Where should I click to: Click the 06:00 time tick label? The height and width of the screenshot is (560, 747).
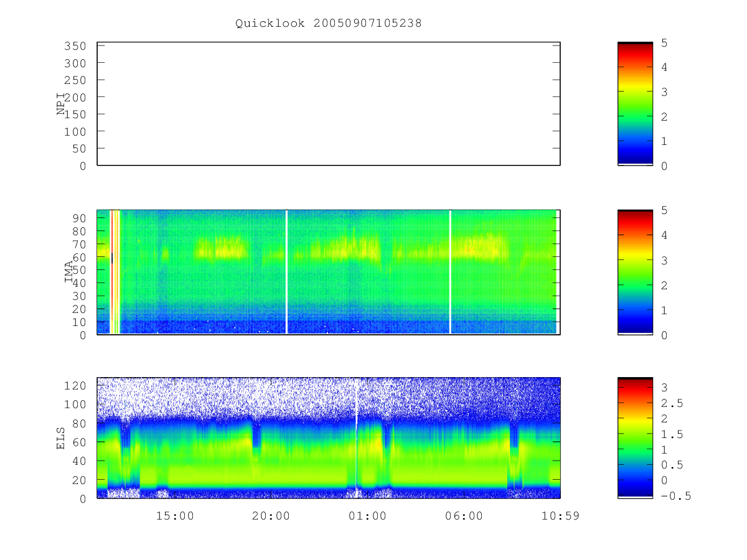tap(464, 516)
